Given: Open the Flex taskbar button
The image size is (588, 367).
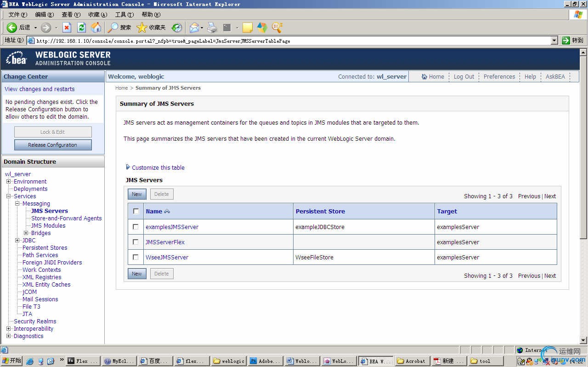Looking at the screenshot, I should pos(83,361).
